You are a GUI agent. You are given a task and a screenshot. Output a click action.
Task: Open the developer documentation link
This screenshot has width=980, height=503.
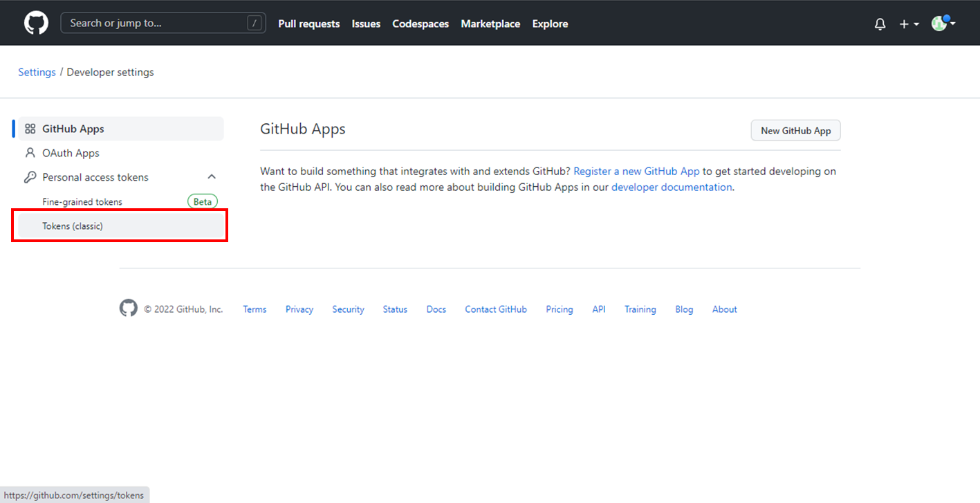coord(672,187)
